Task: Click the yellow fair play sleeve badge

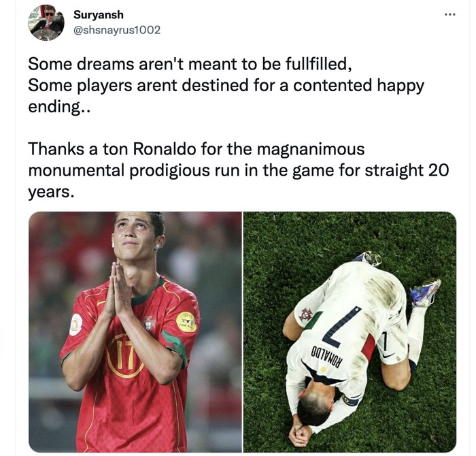Action: coord(186,321)
